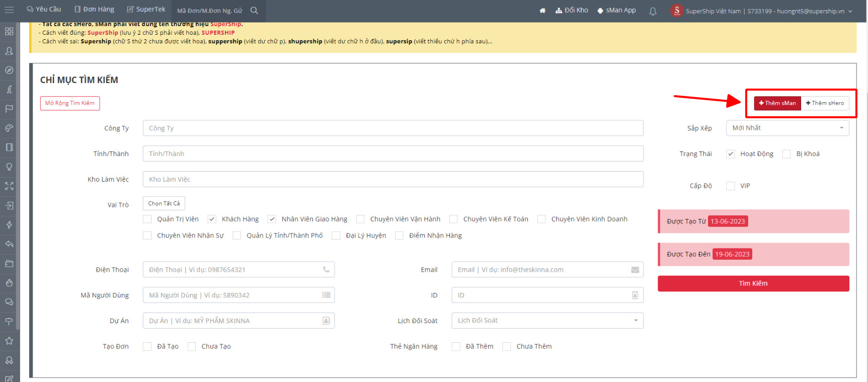The width and height of the screenshot is (868, 382).
Task: Click the barcode icon in Mã Người Dùng field
Action: [x=326, y=295]
